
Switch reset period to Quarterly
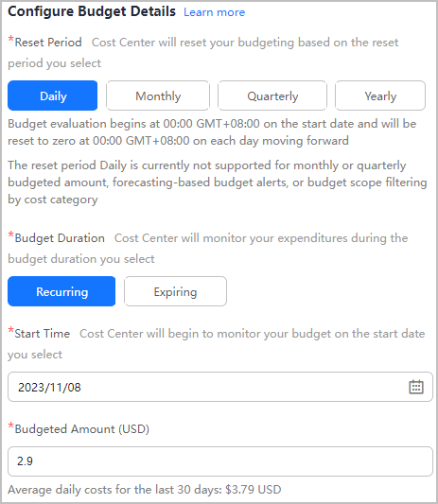coord(272,96)
